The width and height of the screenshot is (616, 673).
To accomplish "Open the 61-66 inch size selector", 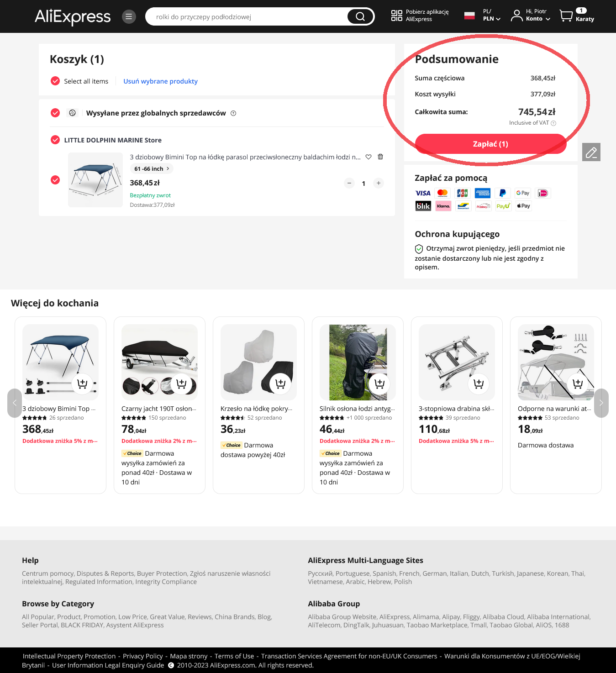I will click(x=152, y=169).
